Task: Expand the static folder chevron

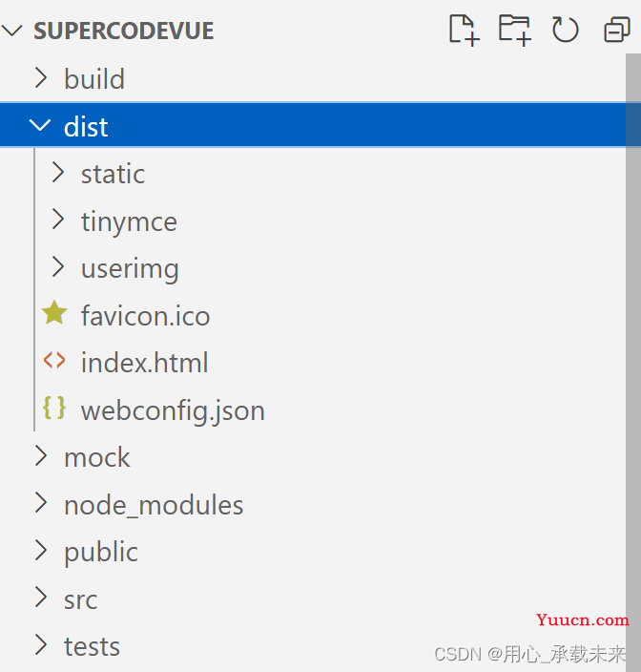Action: click(58, 172)
